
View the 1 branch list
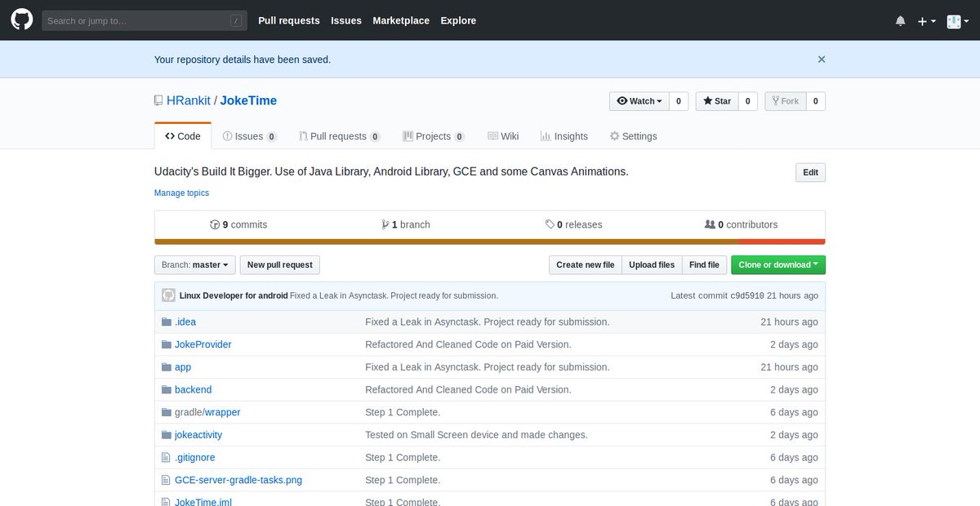point(405,224)
